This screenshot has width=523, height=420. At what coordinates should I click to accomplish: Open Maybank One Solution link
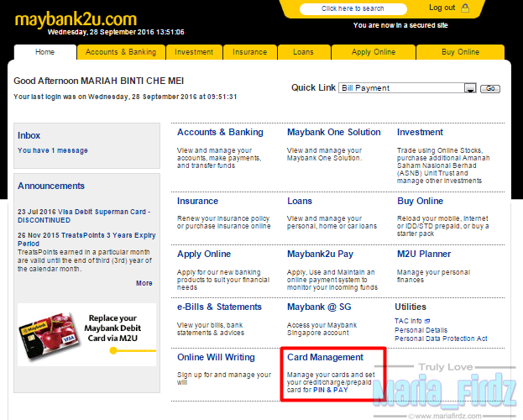(x=334, y=132)
